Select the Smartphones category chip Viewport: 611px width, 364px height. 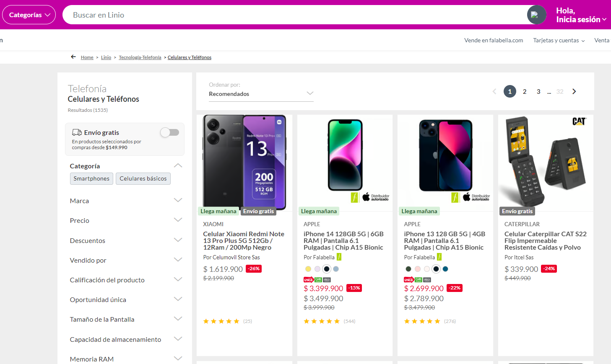(91, 178)
